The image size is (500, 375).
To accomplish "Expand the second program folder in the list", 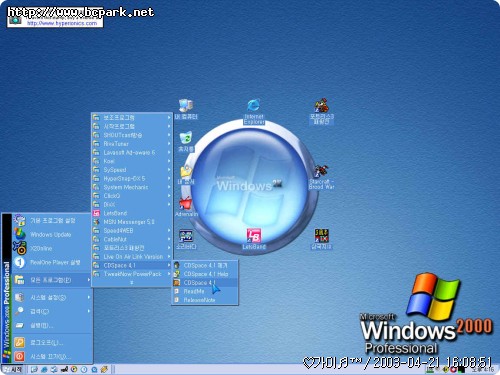I will click(132, 126).
